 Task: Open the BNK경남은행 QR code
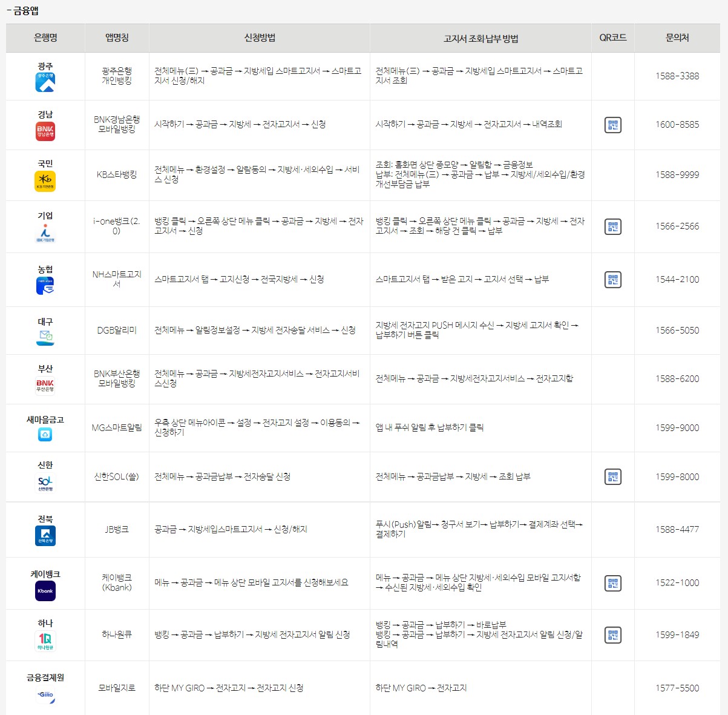tap(612, 125)
